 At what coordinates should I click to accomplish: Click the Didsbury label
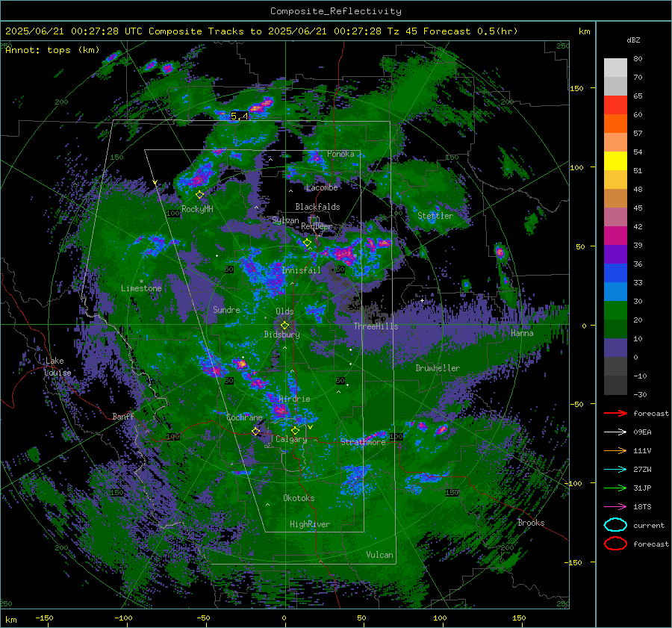pos(281,335)
